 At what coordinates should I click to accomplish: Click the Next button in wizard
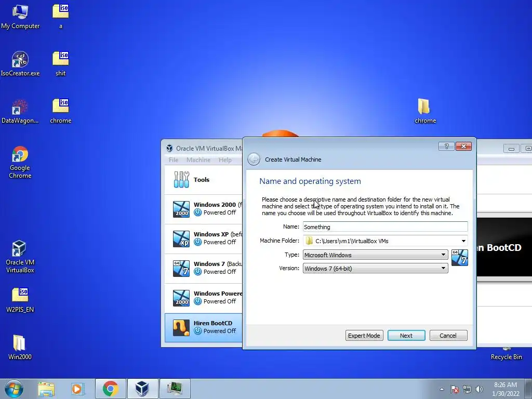406,336
